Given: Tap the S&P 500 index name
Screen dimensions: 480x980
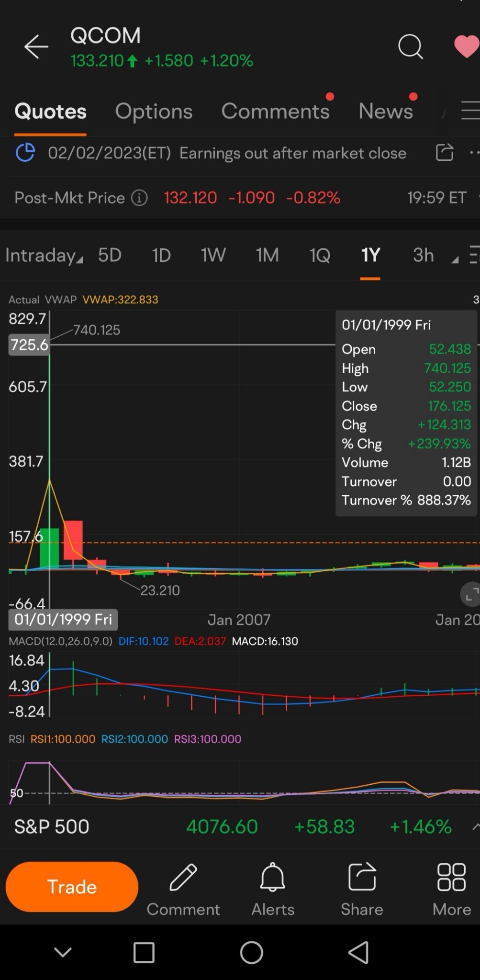Looking at the screenshot, I should point(52,826).
